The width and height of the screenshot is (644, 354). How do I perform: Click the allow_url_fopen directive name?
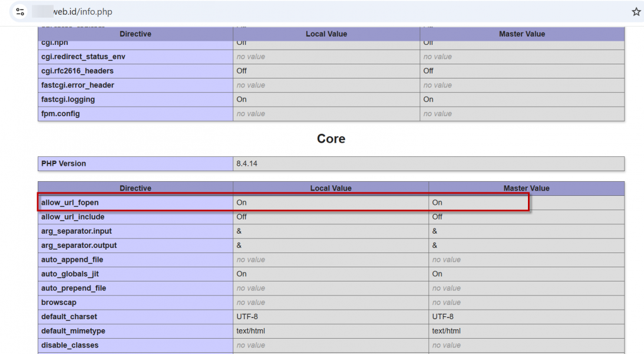(70, 202)
